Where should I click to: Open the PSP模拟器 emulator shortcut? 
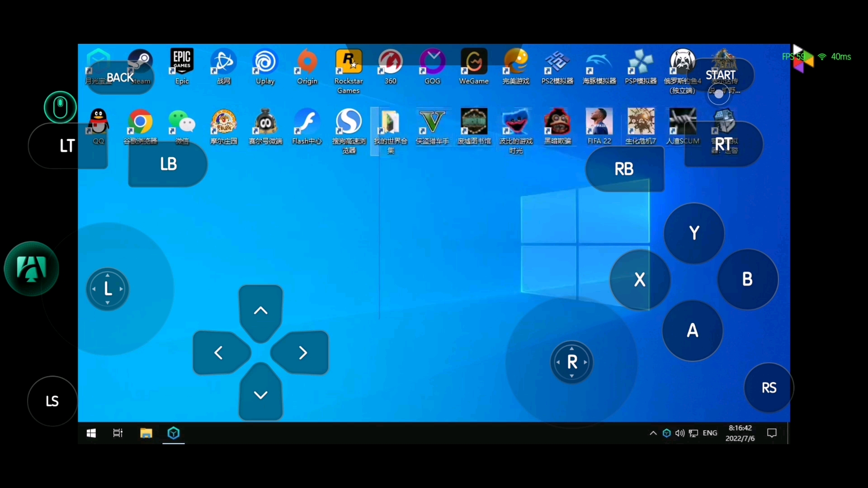pos(641,66)
